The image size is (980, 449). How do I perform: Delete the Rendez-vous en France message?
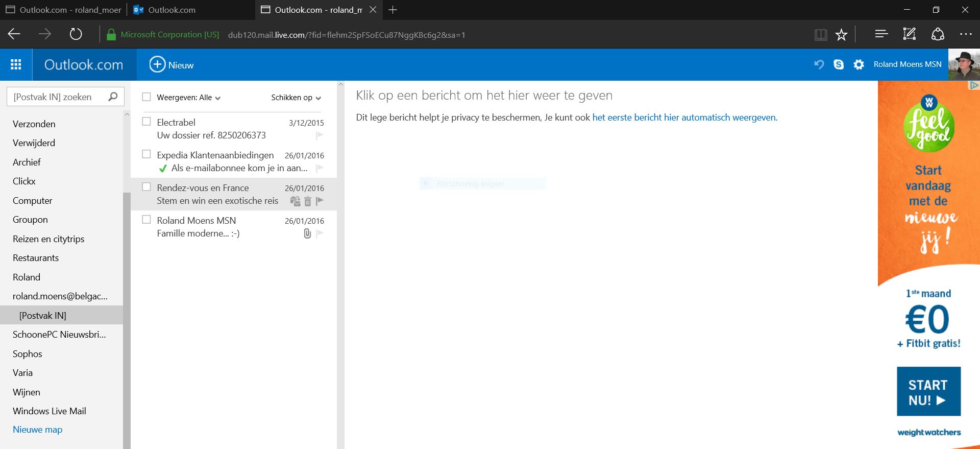[x=308, y=201]
